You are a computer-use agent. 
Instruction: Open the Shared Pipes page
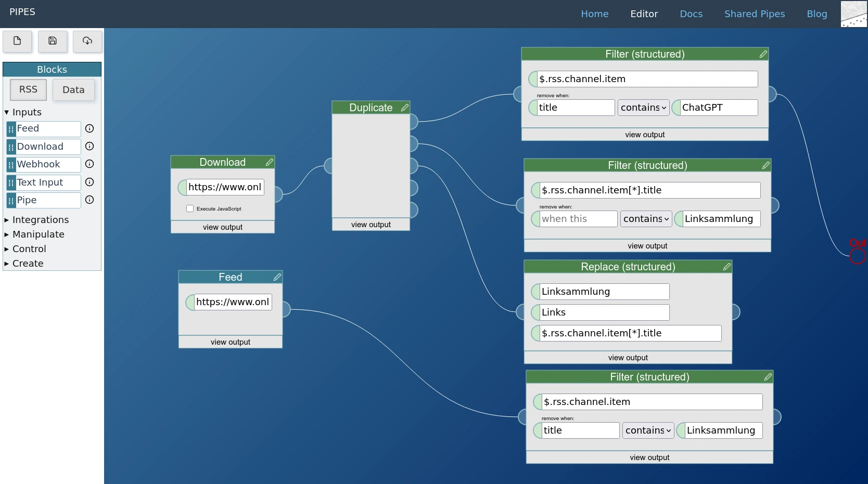point(754,14)
